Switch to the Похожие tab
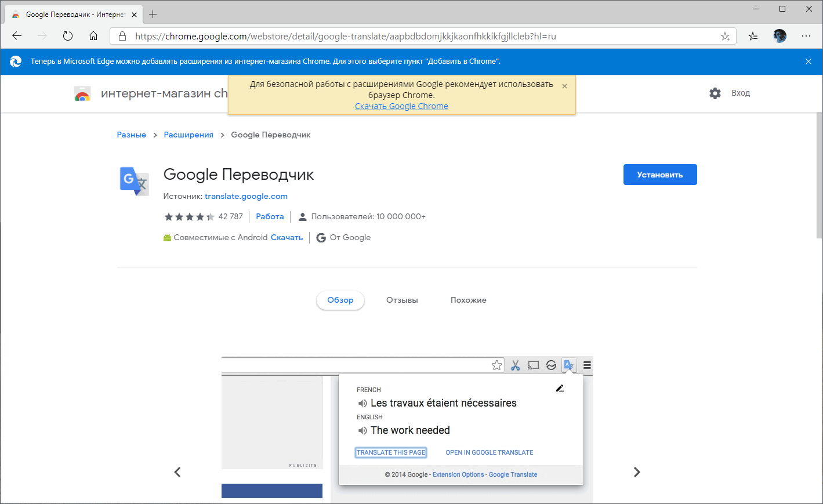 pos(468,300)
